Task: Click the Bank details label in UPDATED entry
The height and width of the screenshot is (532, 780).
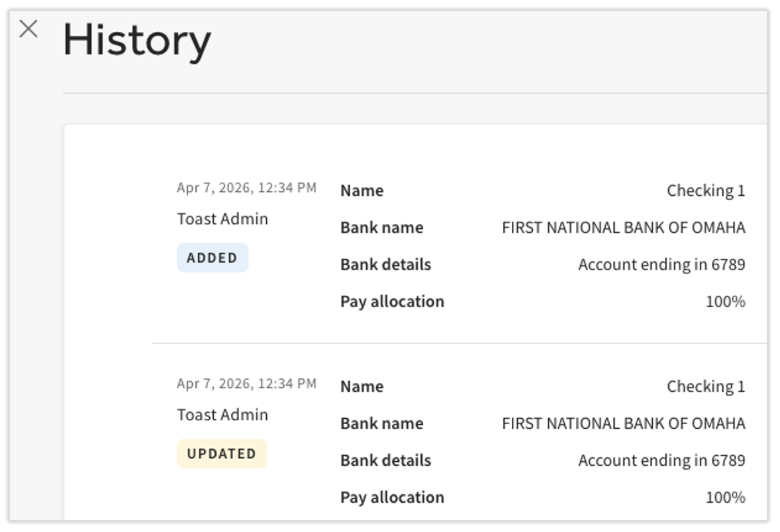Action: click(x=385, y=461)
